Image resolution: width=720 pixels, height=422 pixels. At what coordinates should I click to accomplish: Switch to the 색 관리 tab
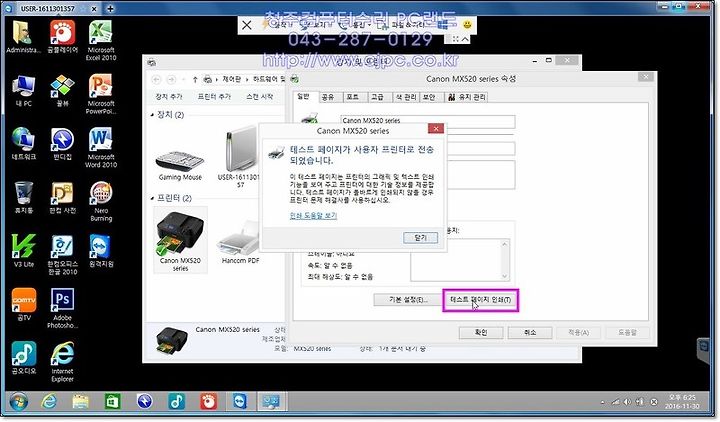406,97
